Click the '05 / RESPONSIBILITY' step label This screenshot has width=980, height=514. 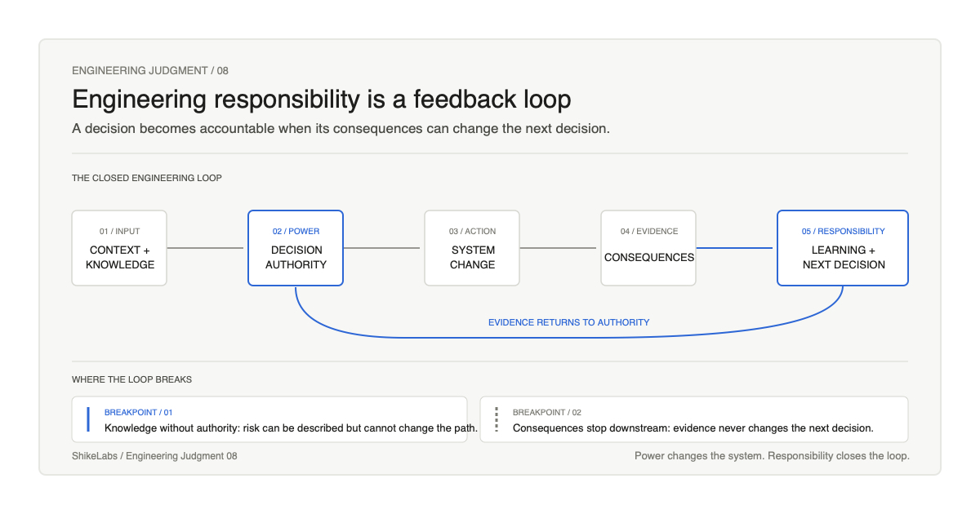coord(843,232)
